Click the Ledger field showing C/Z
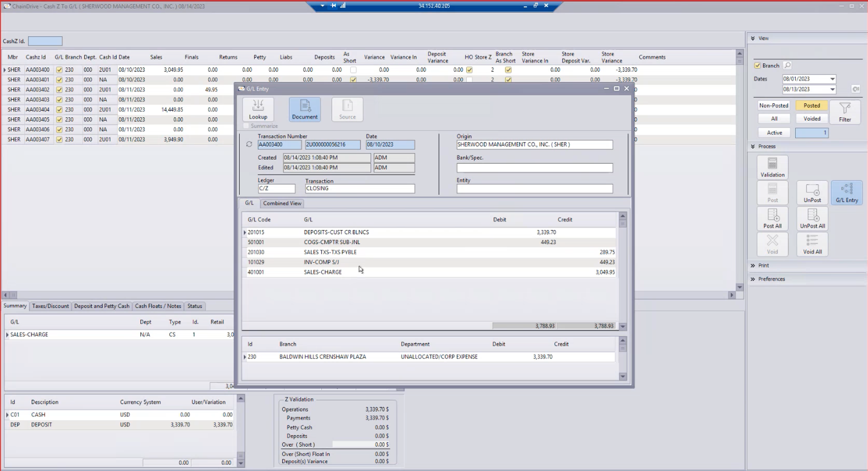The height and width of the screenshot is (471, 868). [x=276, y=189]
